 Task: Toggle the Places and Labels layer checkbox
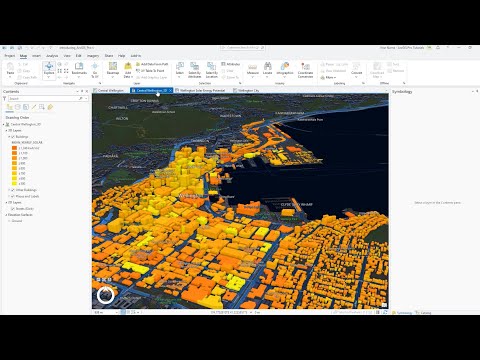point(13,196)
